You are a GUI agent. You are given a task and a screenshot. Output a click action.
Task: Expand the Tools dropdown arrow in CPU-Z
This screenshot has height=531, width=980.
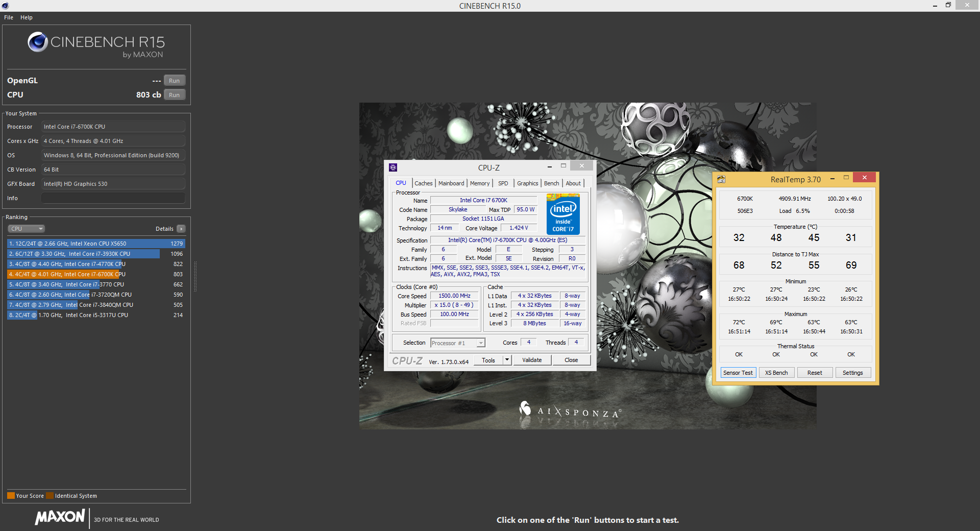pyautogui.click(x=507, y=360)
